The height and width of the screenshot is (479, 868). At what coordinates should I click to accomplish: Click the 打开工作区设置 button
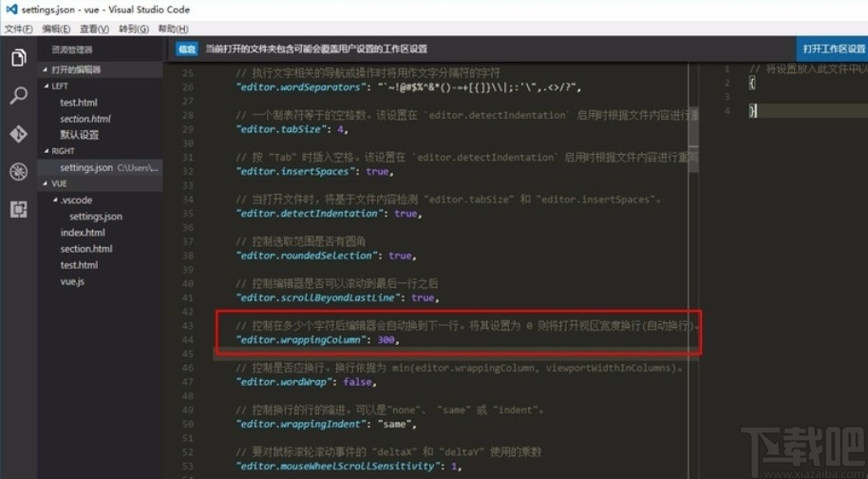click(x=833, y=48)
